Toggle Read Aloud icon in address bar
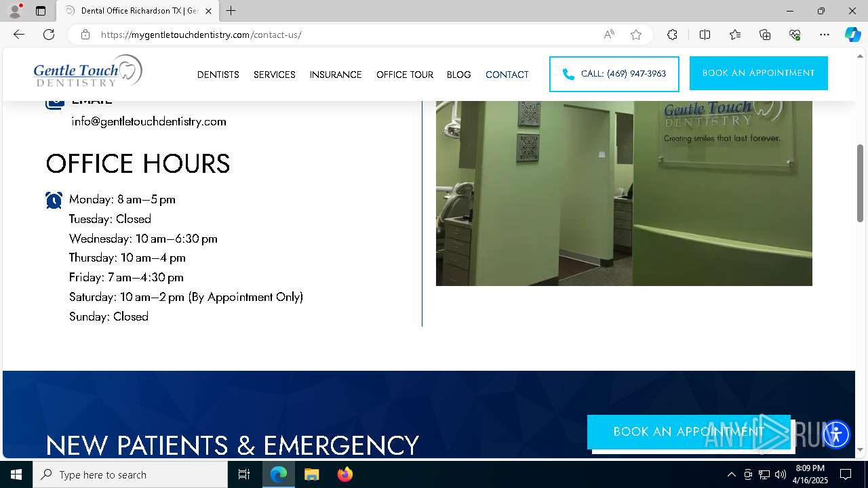The width and height of the screenshot is (868, 488). click(609, 35)
